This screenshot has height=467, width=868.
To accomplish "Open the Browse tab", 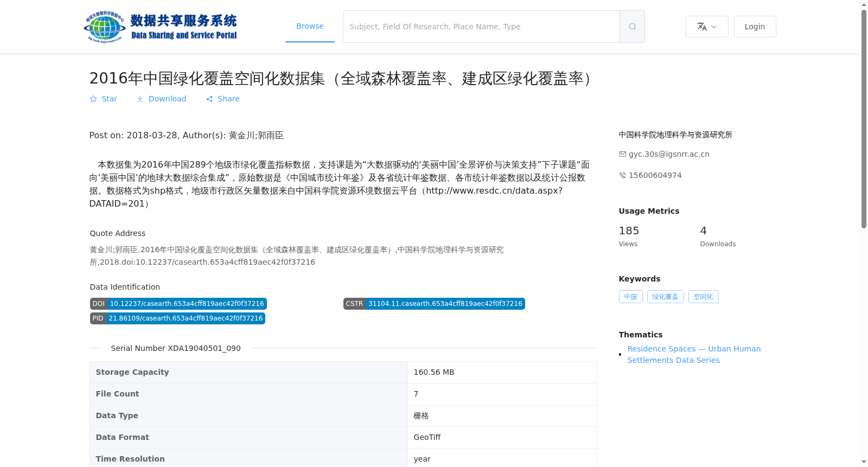I will [310, 26].
